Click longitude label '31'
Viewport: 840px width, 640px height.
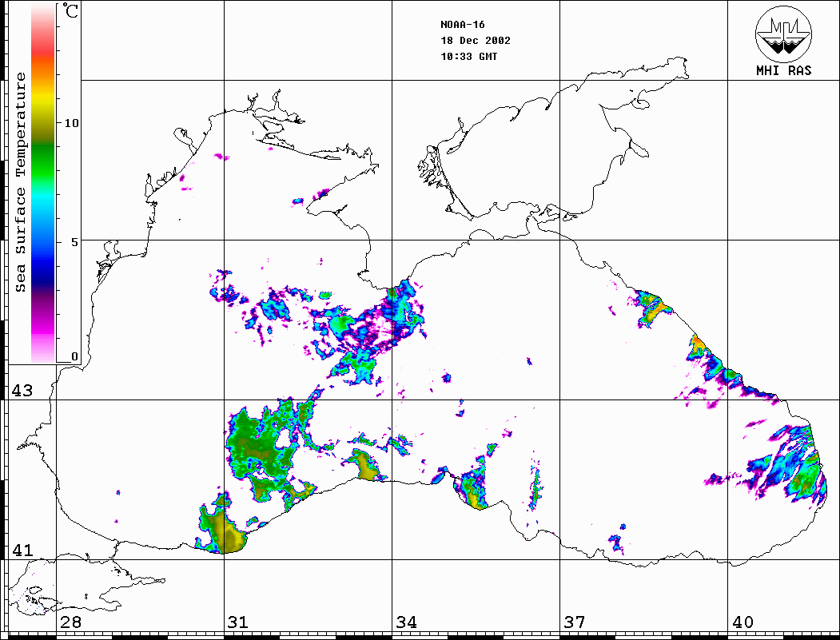pyautogui.click(x=238, y=622)
